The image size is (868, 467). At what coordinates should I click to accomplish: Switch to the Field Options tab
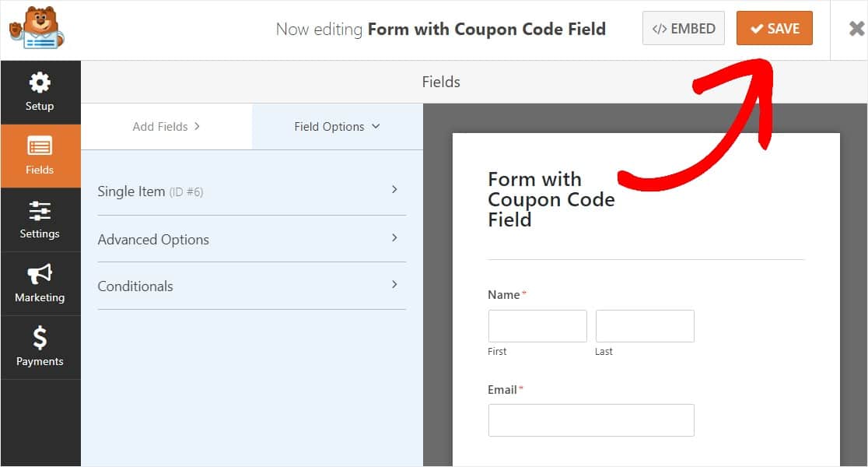click(337, 127)
